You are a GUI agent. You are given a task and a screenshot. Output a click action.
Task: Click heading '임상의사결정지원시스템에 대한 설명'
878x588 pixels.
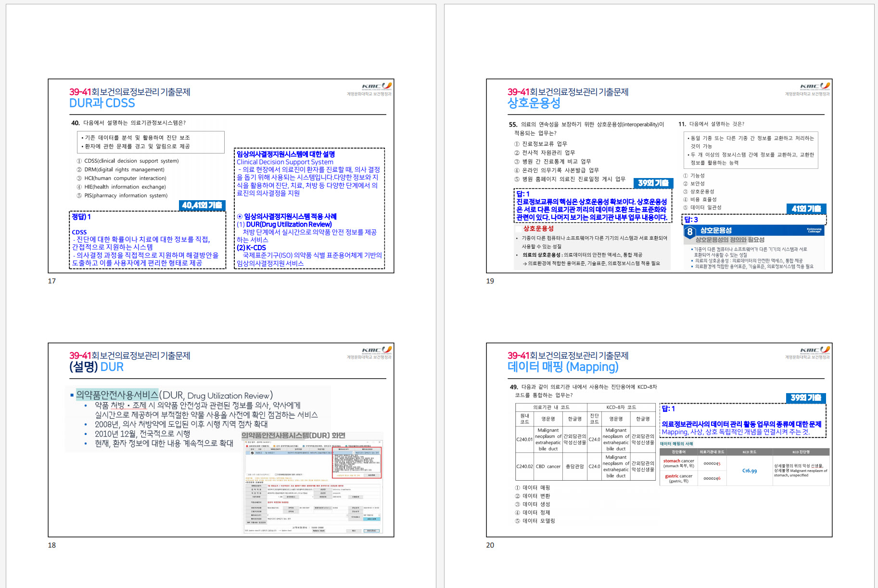click(286, 154)
